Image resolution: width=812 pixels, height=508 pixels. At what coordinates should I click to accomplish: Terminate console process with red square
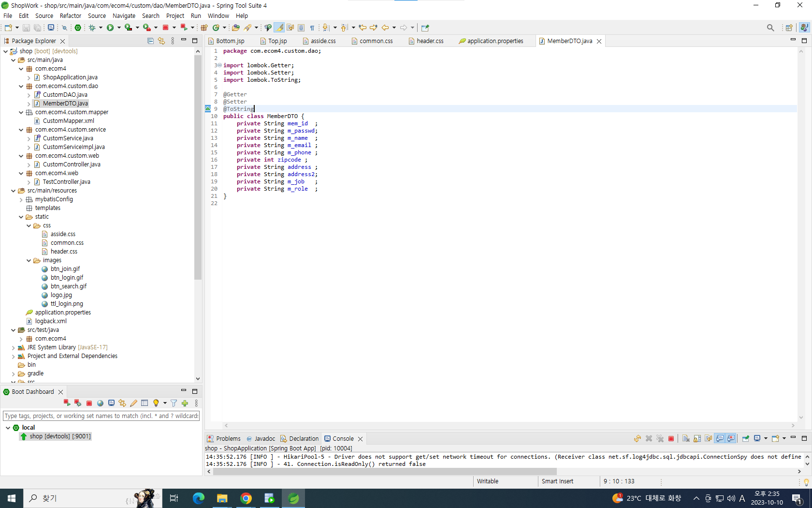pyautogui.click(x=671, y=438)
